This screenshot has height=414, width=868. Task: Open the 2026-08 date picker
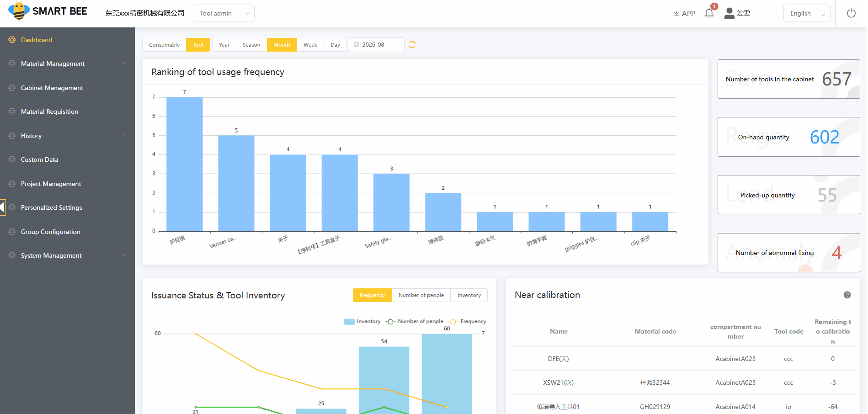[377, 44]
